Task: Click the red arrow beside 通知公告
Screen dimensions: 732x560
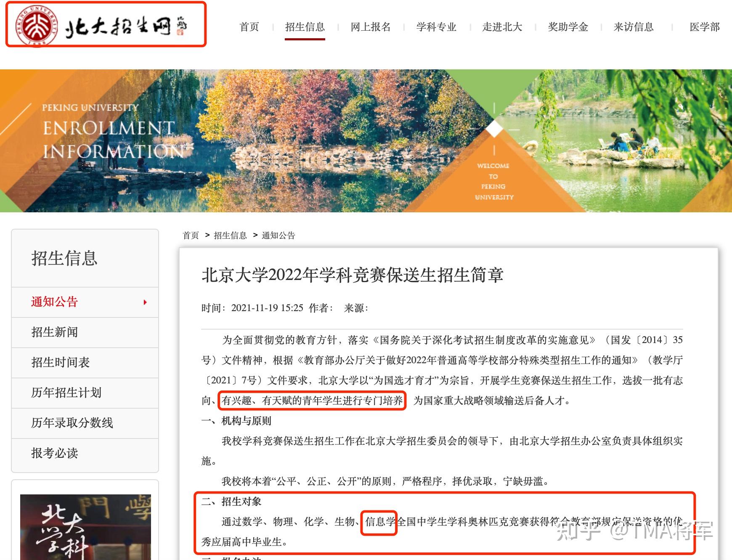Action: (145, 302)
